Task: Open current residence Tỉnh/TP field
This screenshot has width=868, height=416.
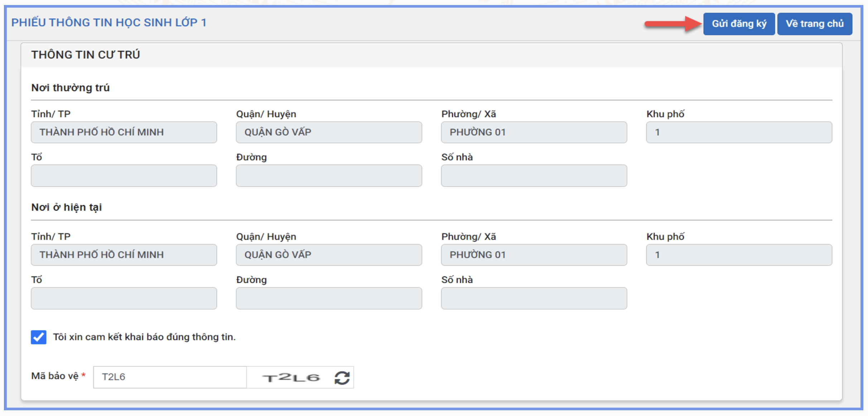Action: point(124,255)
